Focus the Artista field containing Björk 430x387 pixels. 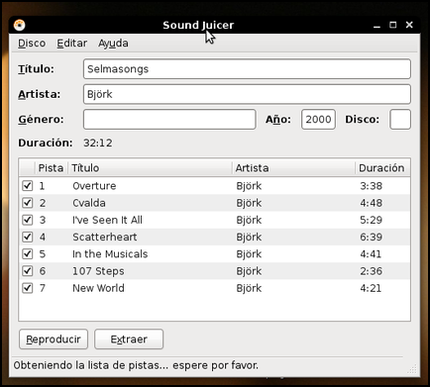247,94
